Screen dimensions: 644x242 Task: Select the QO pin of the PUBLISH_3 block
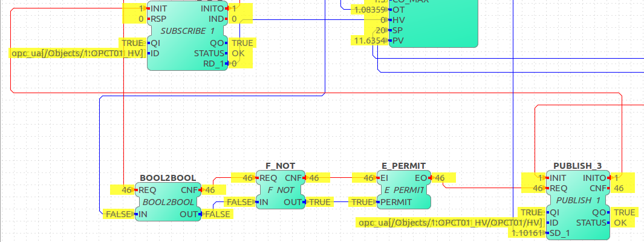pos(599,212)
